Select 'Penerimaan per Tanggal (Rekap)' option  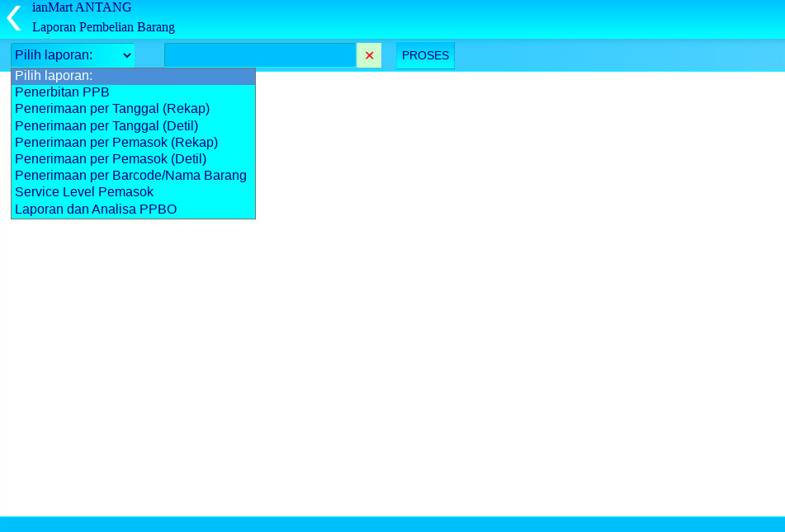[x=112, y=109]
